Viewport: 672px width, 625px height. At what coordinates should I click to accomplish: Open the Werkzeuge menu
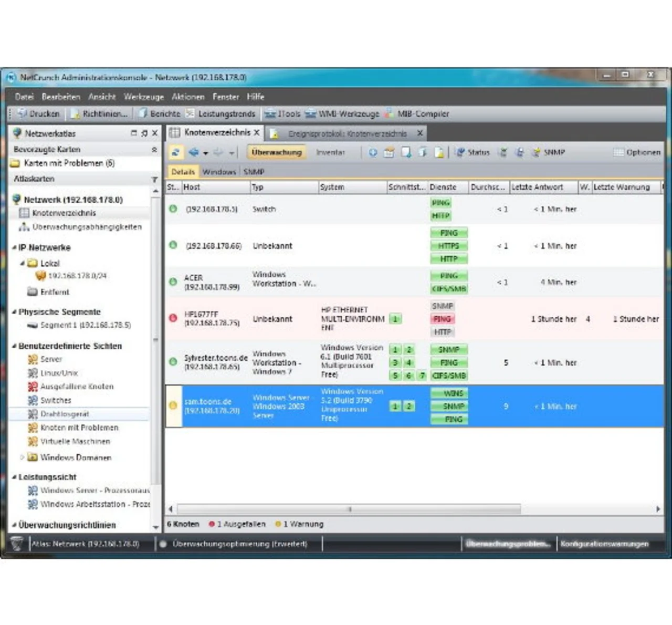143,97
